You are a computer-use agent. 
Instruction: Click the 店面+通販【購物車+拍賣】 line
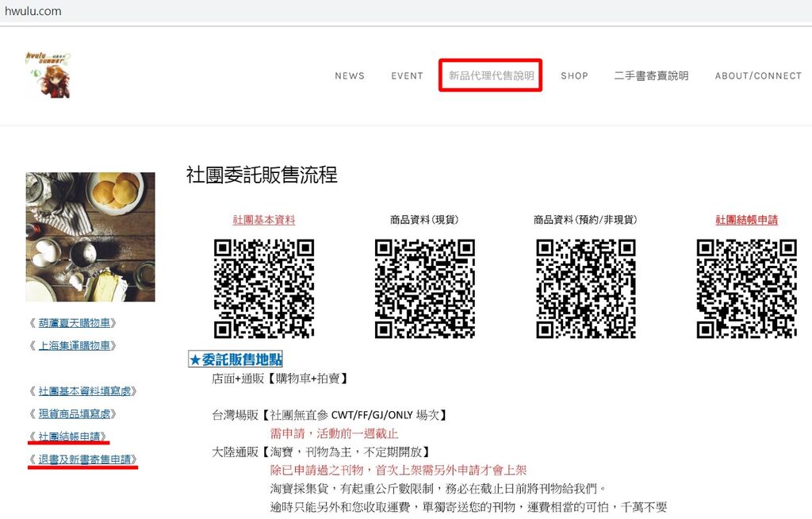280,379
